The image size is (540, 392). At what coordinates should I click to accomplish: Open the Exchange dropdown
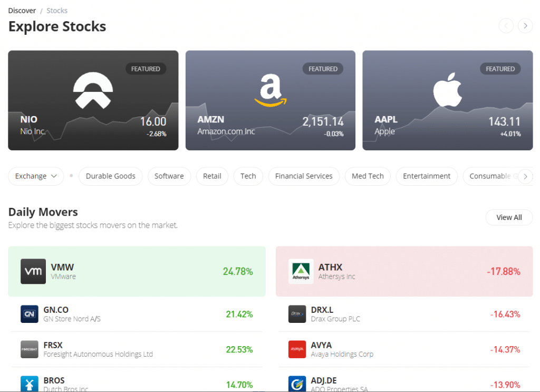click(x=35, y=176)
